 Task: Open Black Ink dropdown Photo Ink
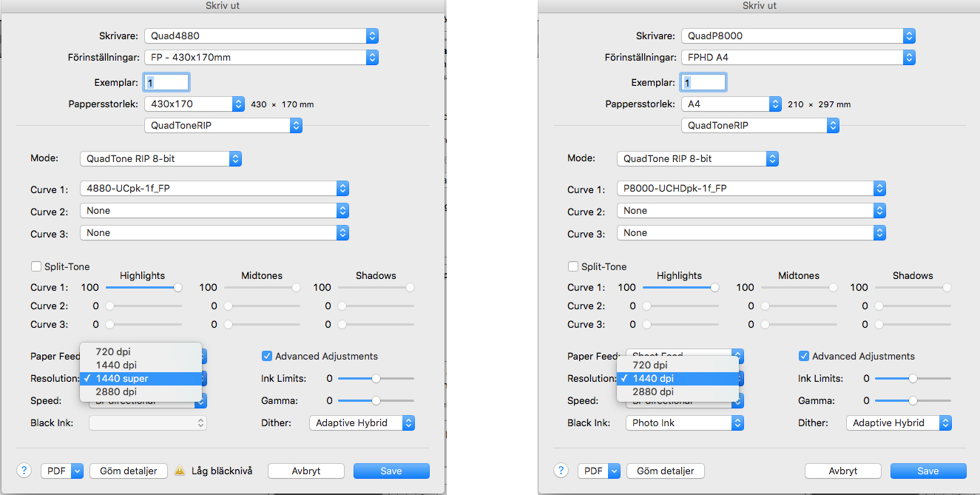click(685, 423)
